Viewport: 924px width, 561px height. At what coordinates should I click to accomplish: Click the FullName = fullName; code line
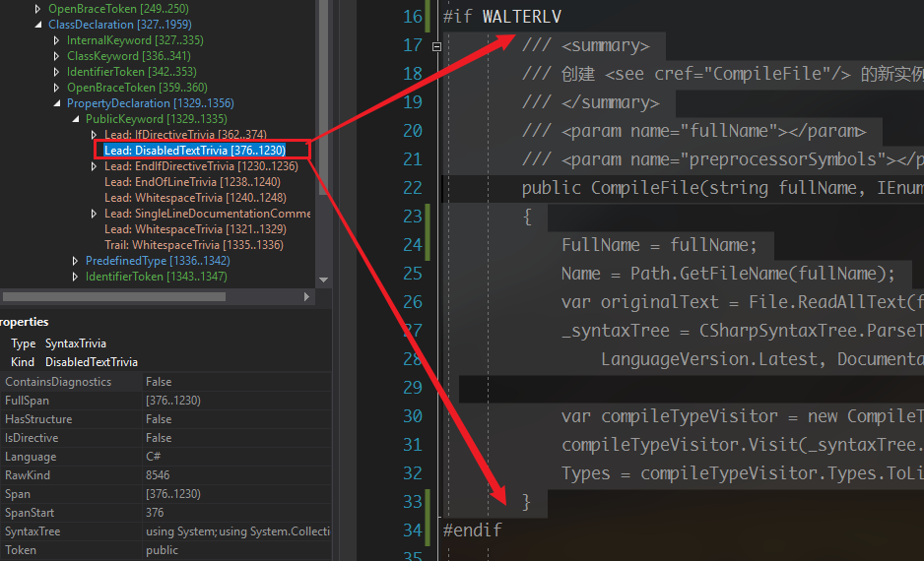(659, 245)
